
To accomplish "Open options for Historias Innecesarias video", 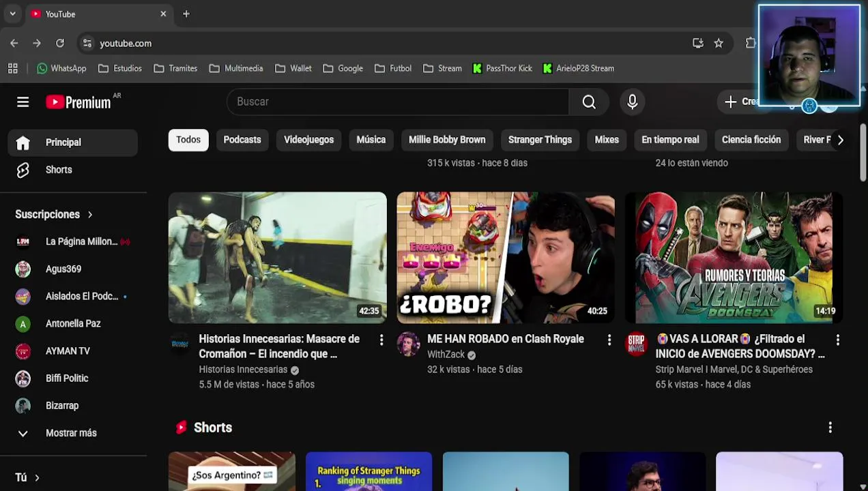I will point(381,340).
